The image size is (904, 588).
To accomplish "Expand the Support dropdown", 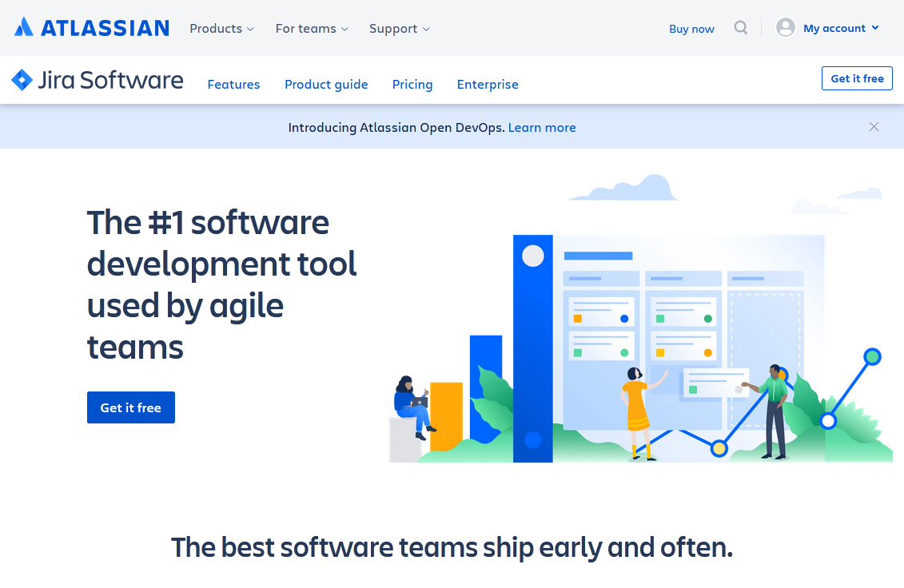I will (x=400, y=29).
